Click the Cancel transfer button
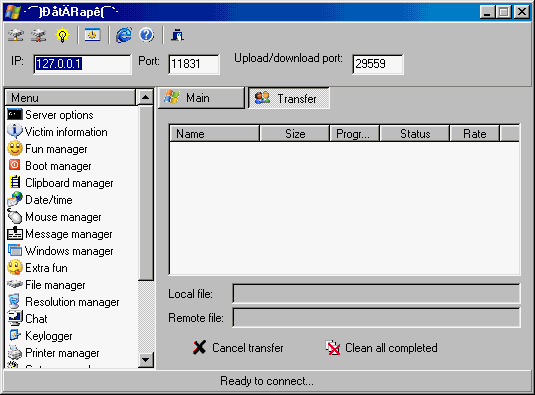The height and width of the screenshot is (395, 535). pos(238,348)
